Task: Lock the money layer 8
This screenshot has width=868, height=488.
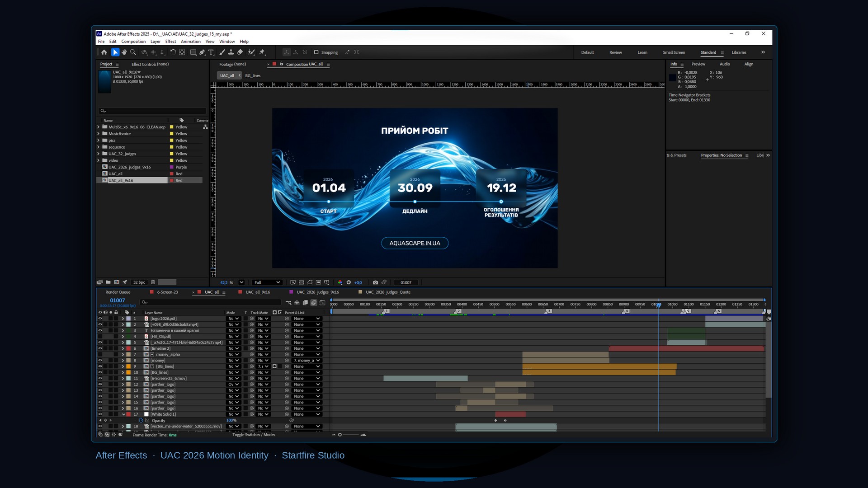Action: click(116, 361)
